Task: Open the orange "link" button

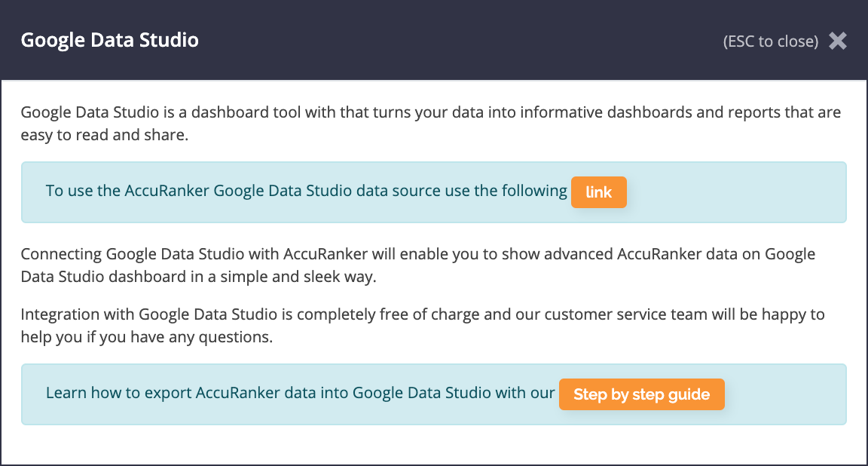Action: [x=599, y=192]
